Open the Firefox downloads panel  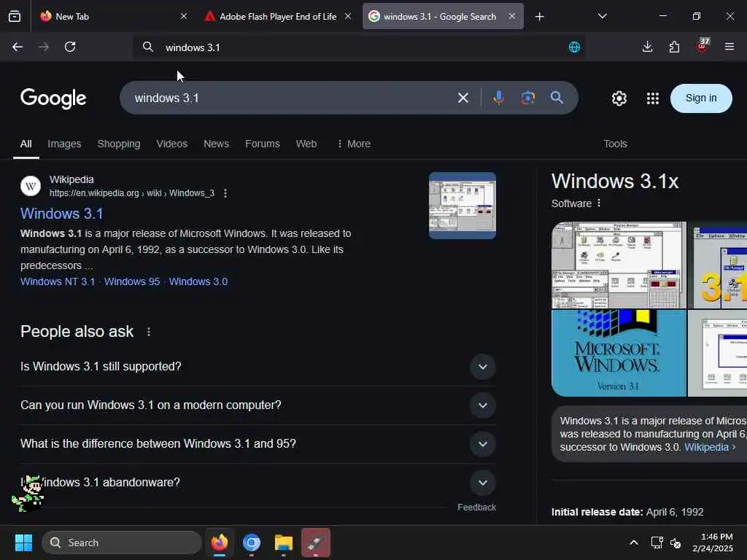[647, 47]
